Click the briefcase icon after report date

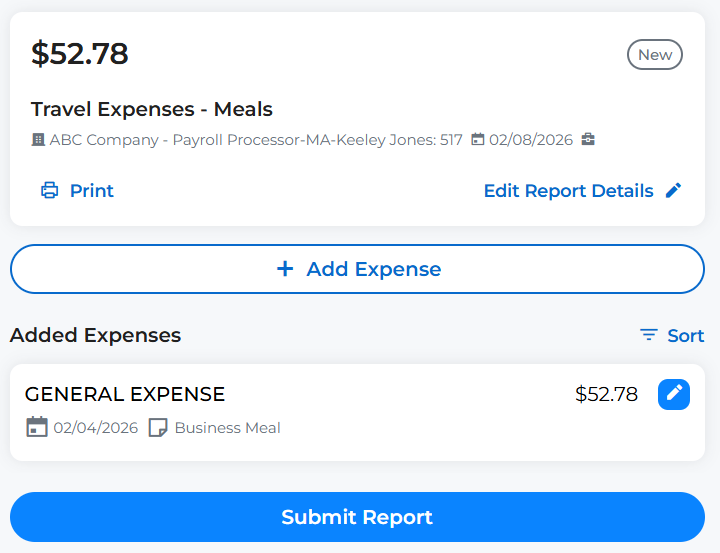(x=588, y=140)
